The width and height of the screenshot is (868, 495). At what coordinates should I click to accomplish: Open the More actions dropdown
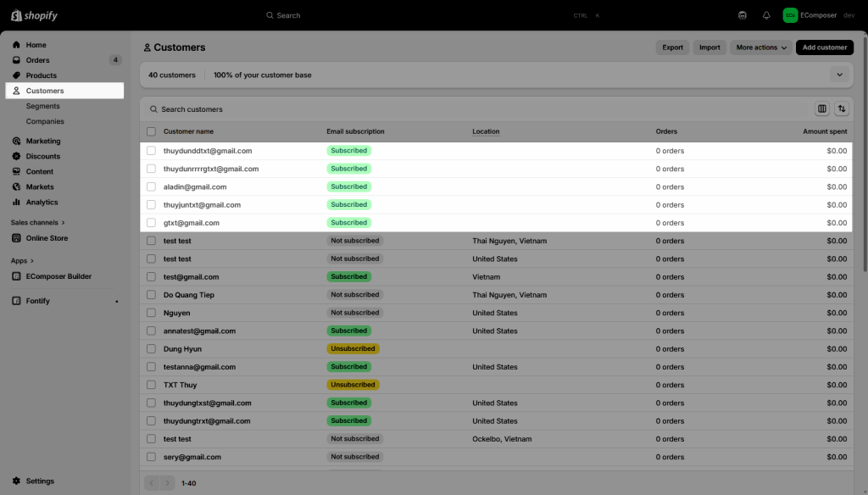click(x=760, y=47)
